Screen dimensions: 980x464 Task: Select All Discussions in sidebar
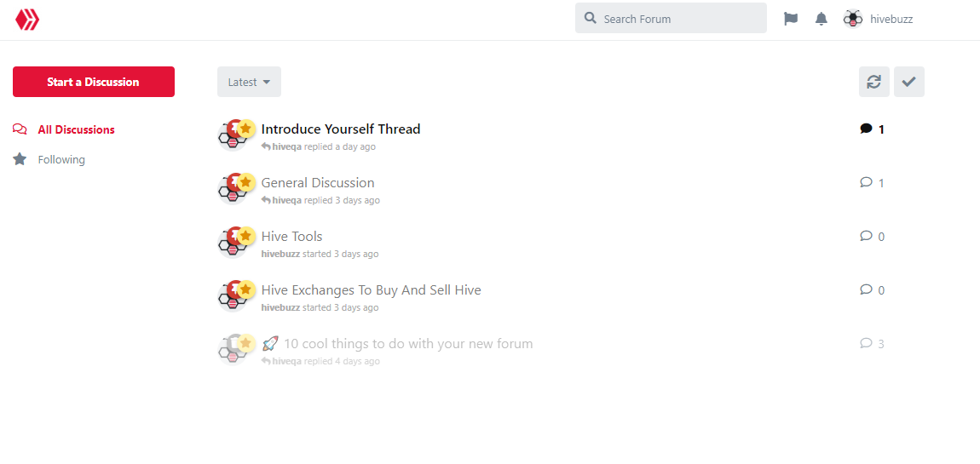(x=64, y=130)
